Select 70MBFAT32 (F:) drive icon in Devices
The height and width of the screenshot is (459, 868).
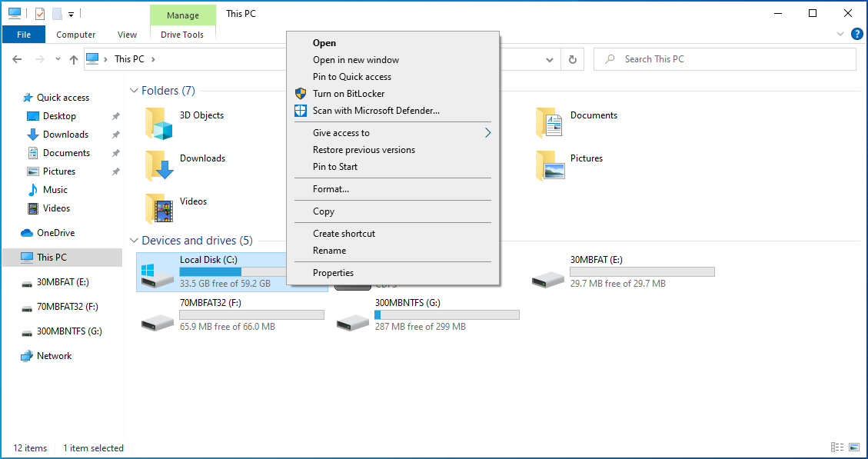pyautogui.click(x=157, y=321)
